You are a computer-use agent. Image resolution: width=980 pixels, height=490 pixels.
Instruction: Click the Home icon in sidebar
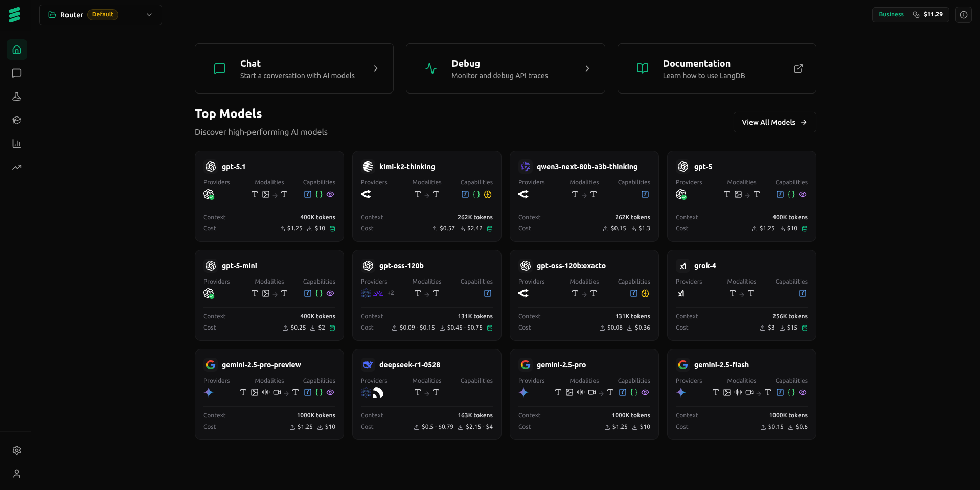click(x=17, y=50)
